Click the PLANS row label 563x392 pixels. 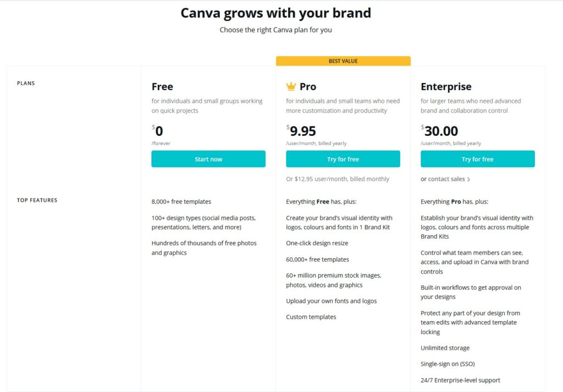(25, 83)
